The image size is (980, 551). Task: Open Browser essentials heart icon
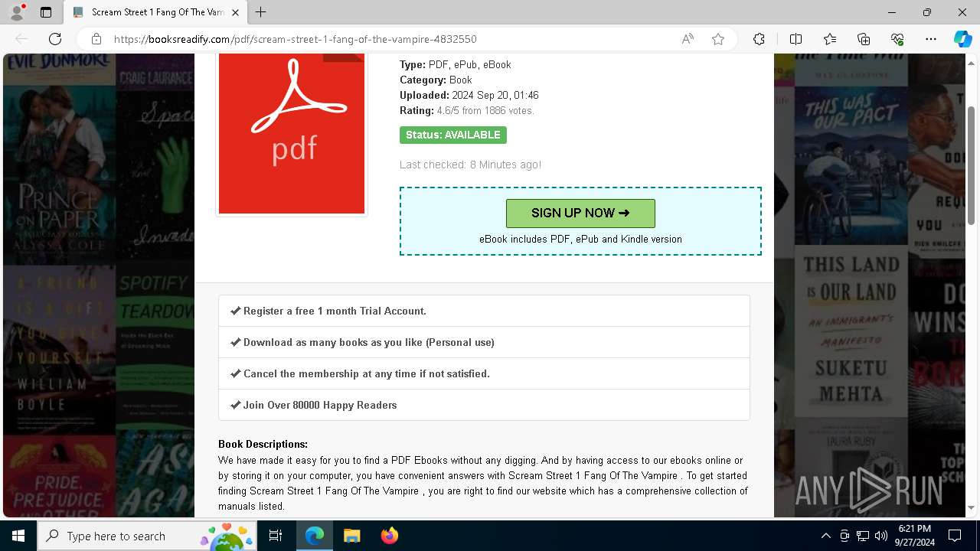coord(897,39)
